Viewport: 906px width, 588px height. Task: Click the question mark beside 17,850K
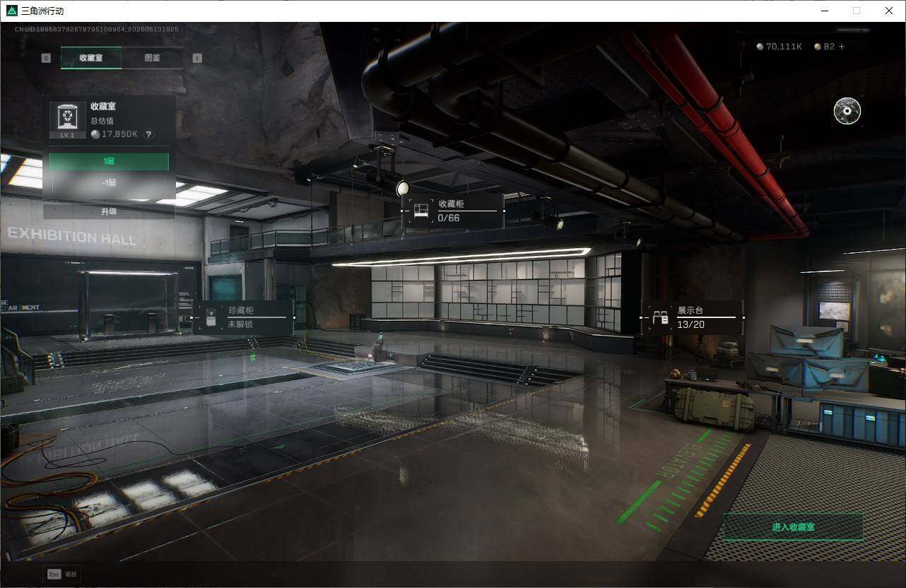148,134
